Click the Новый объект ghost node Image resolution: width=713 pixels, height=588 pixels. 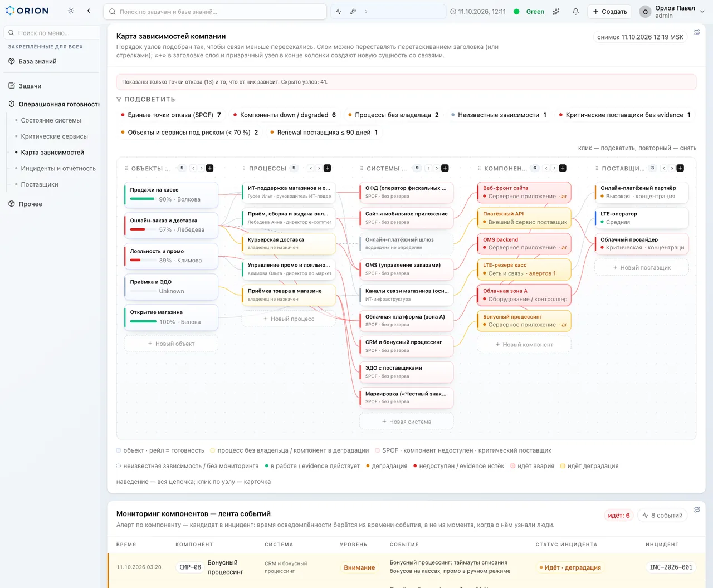171,344
